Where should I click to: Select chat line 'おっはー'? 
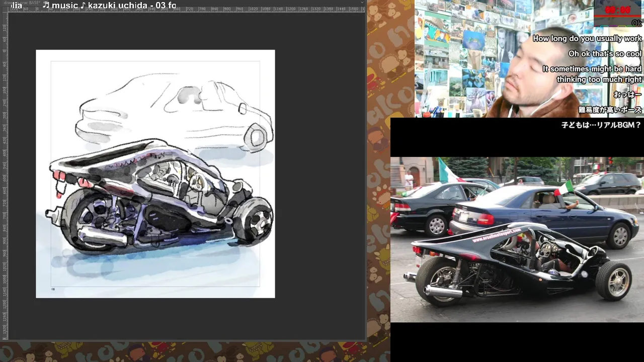pyautogui.click(x=627, y=95)
